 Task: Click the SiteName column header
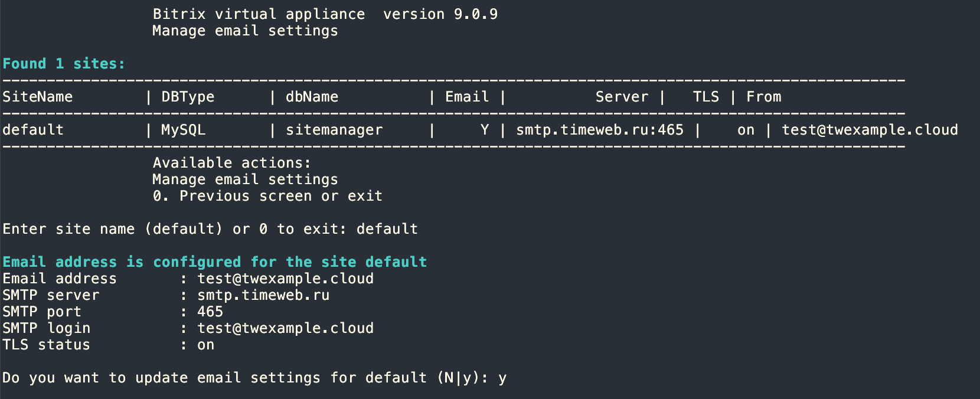[x=38, y=97]
